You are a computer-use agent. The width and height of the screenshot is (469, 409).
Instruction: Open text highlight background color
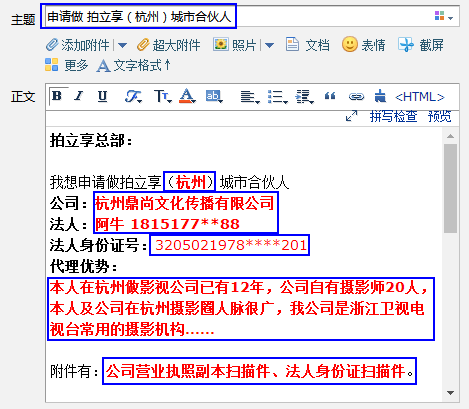point(214,96)
